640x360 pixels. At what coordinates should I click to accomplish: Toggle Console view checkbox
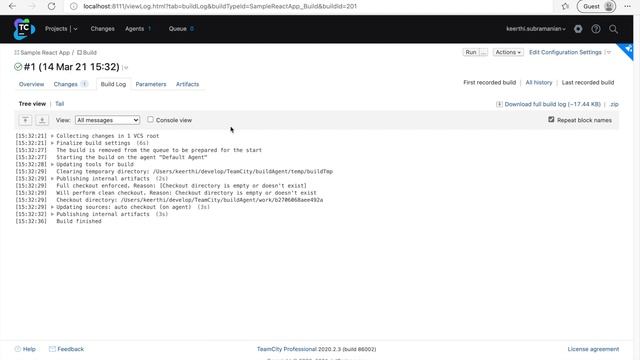(x=151, y=120)
